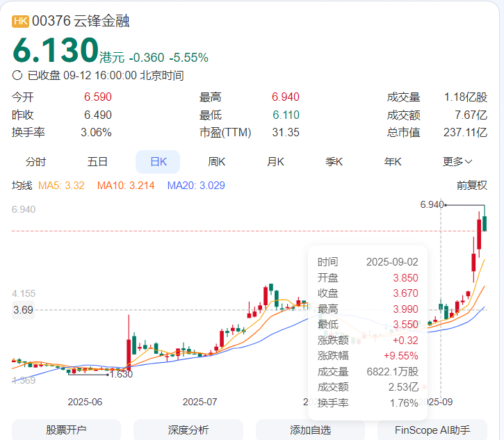Click the 换手率 value 3.06%
504x440 pixels.
[96, 133]
